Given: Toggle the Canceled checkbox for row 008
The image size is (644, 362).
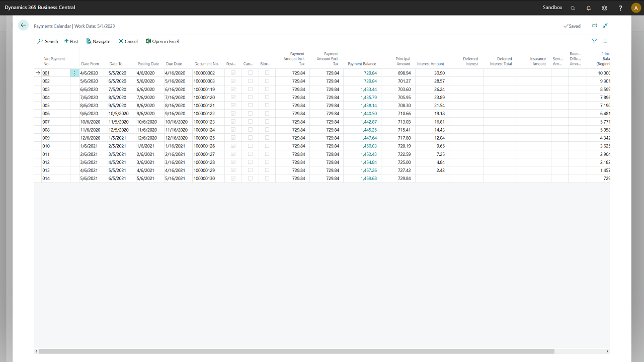Looking at the screenshot, I should (250, 130).
